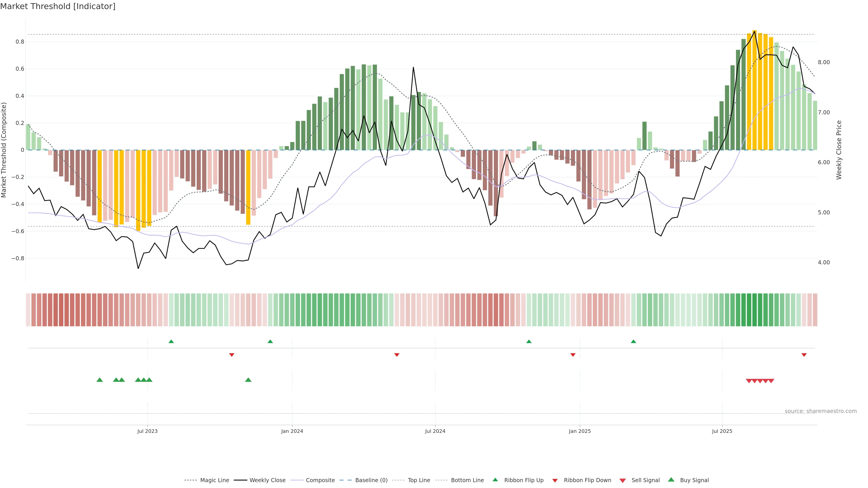
Task: Toggle the Composite line legend entry
Action: [x=320, y=480]
